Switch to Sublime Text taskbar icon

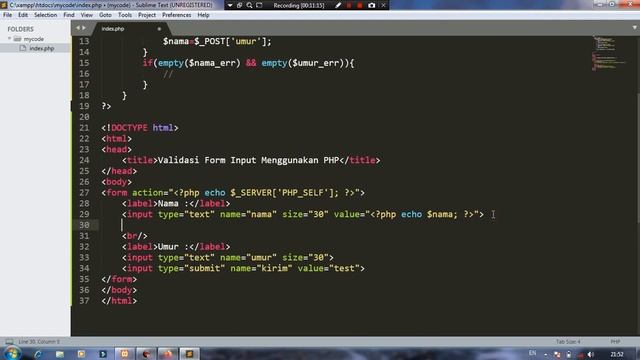189,354
